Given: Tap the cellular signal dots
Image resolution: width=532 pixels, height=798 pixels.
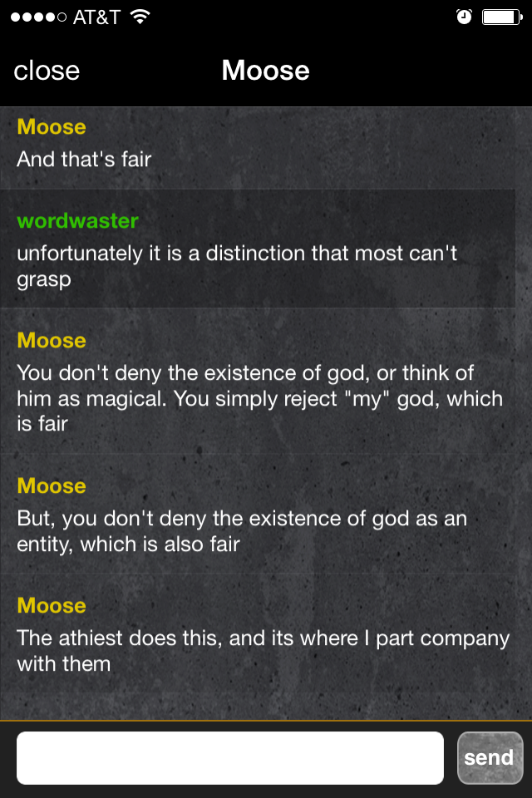Looking at the screenshot, I should [39, 17].
